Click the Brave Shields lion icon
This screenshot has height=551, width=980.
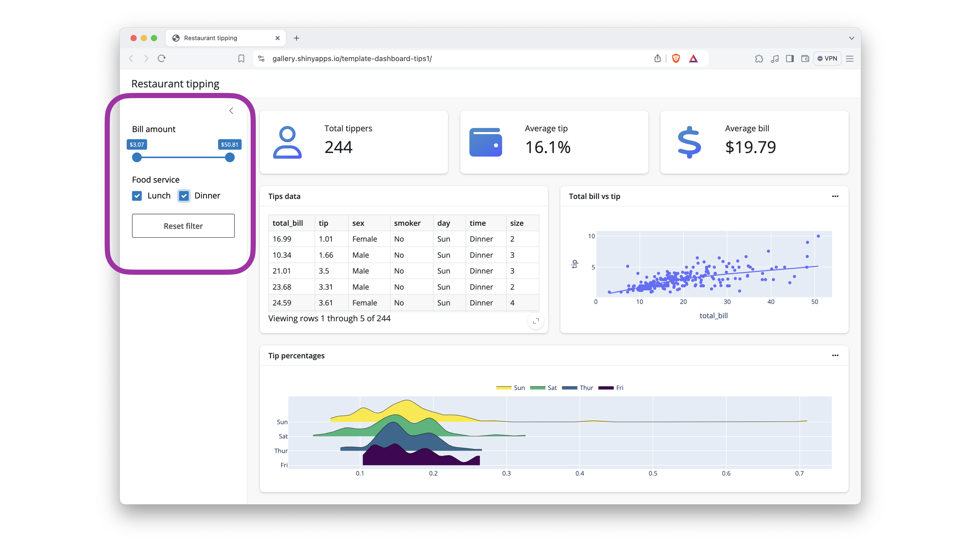pos(676,59)
